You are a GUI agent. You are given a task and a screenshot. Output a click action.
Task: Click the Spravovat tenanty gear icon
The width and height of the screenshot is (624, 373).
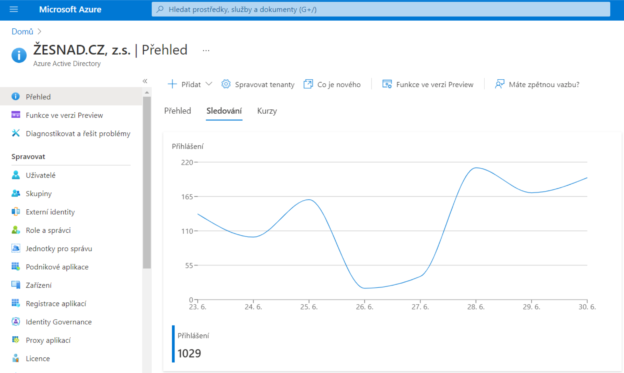click(x=226, y=84)
